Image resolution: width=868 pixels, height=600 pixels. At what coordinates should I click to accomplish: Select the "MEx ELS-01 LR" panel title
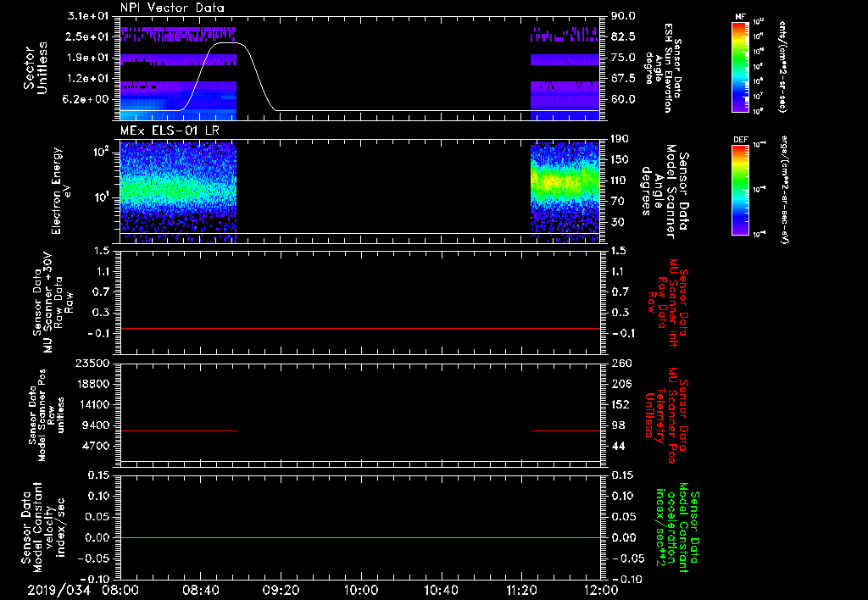[x=170, y=131]
